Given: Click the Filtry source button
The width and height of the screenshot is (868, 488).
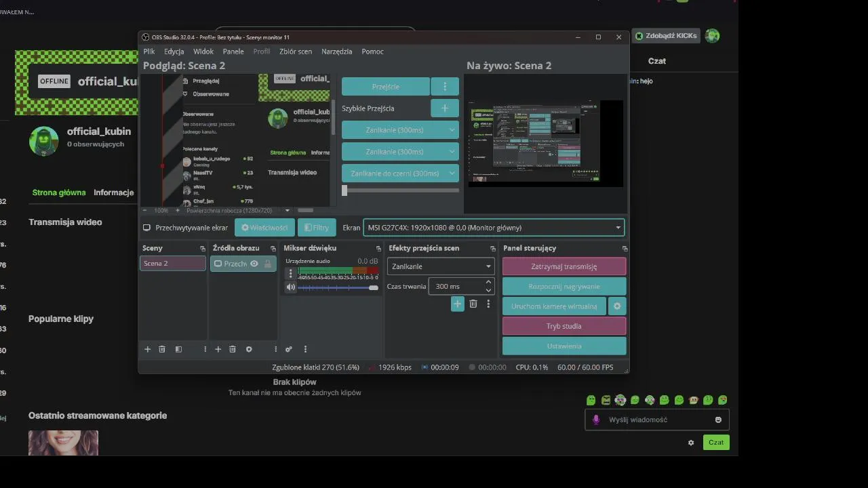Looking at the screenshot, I should [316, 228].
